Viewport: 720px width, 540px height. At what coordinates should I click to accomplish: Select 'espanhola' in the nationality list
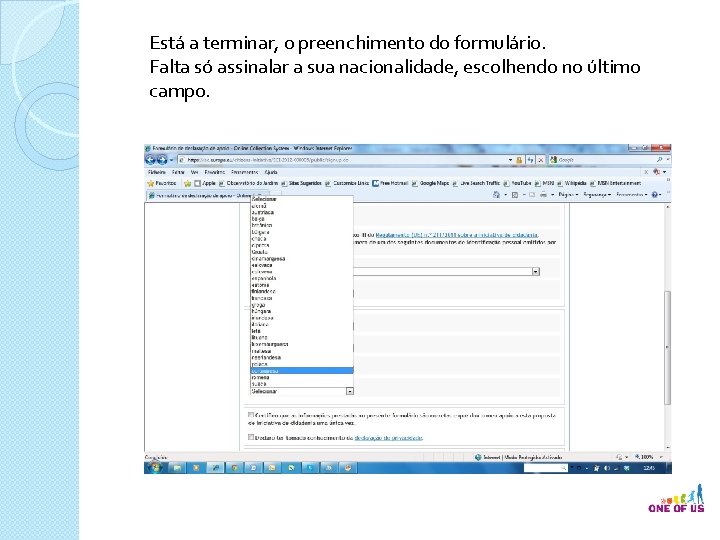click(x=302, y=278)
